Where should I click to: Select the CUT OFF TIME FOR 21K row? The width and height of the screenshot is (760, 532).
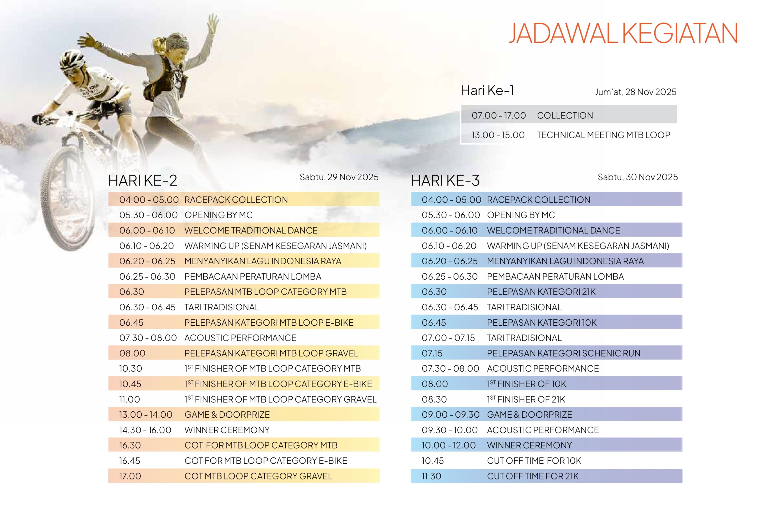546,476
